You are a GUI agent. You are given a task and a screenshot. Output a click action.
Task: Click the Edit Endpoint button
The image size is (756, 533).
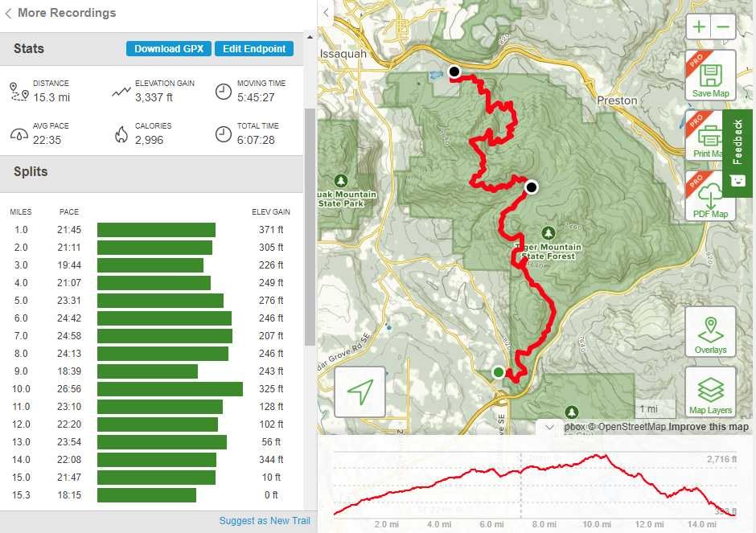[254, 49]
